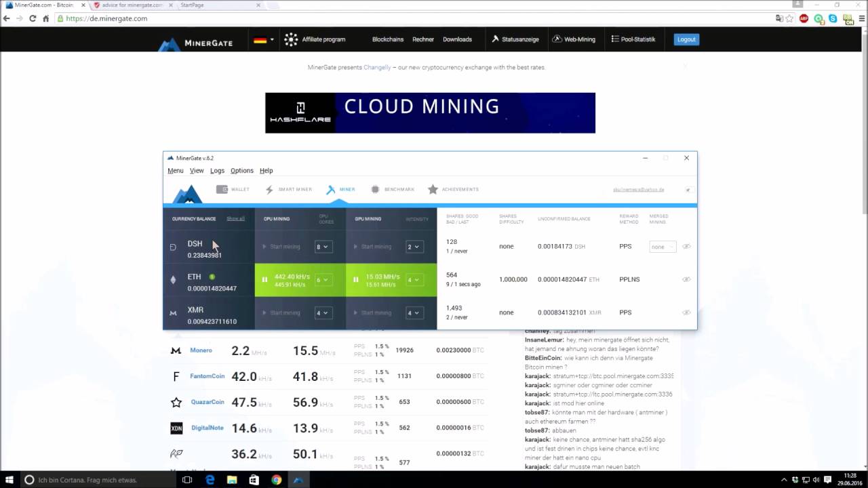This screenshot has height=488, width=868.
Task: Open the Help menu
Action: coord(267,171)
